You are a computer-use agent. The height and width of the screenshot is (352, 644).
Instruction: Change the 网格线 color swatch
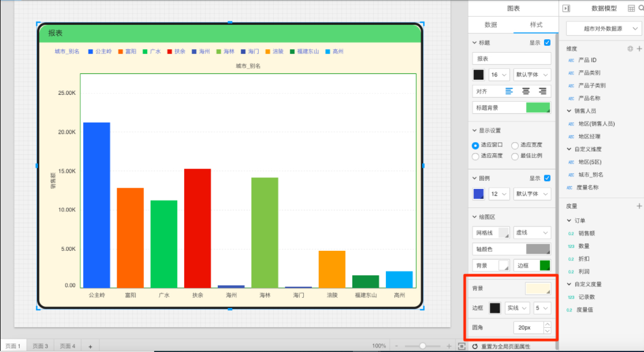[x=504, y=233]
